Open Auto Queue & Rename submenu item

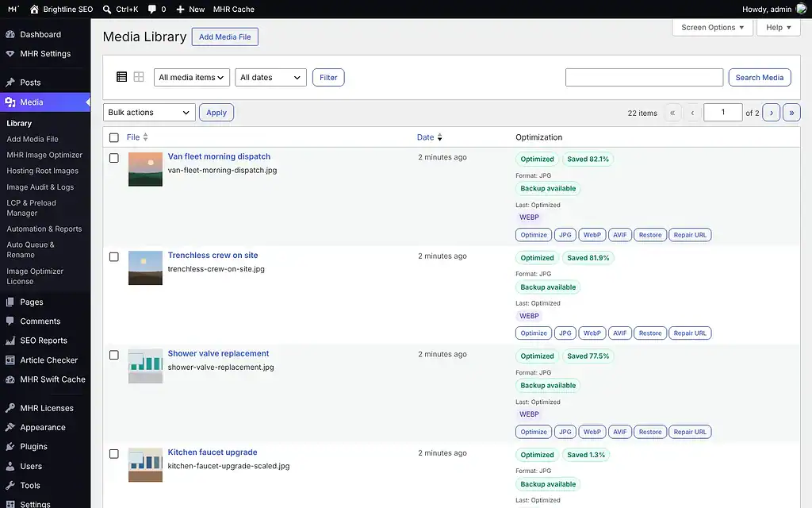click(x=30, y=249)
